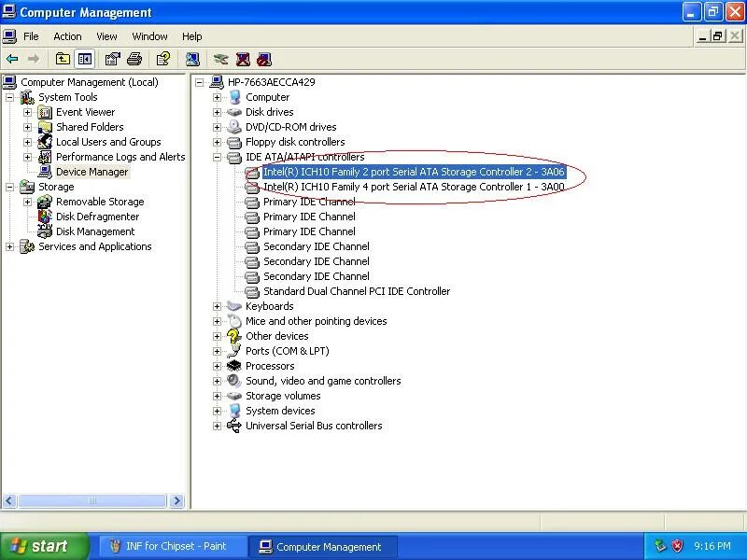Click the Forward arrow toolbar icon
The width and height of the screenshot is (747, 560).
pos(34,59)
